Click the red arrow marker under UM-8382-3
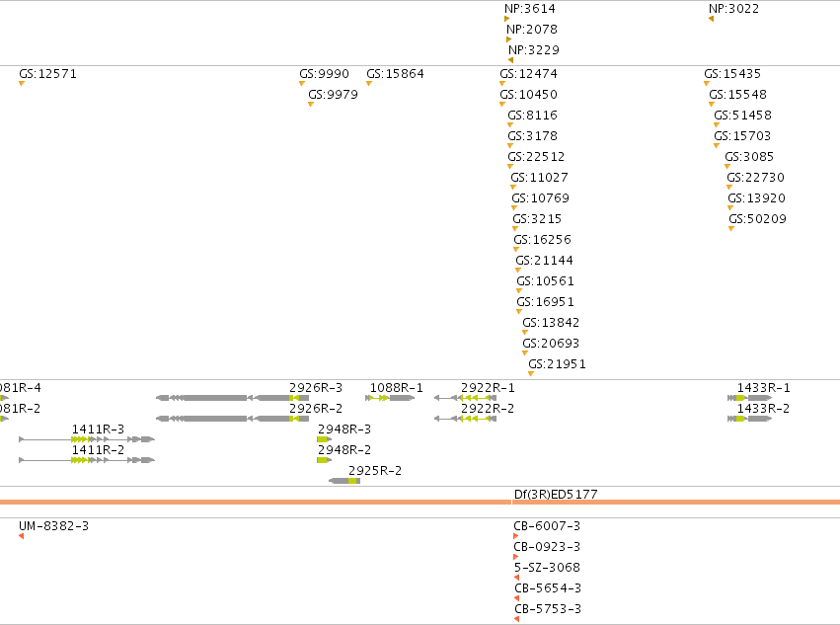The image size is (840, 625). (22, 536)
